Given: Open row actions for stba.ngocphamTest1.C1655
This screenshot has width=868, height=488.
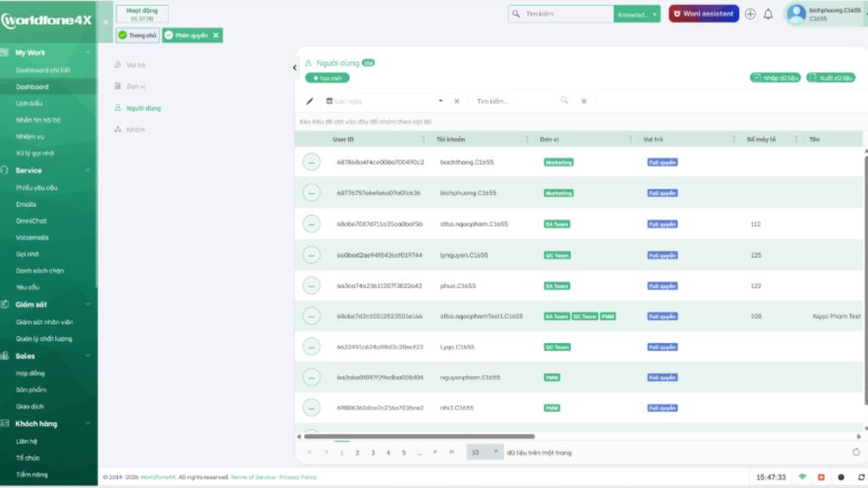Looking at the screenshot, I should (x=312, y=317).
